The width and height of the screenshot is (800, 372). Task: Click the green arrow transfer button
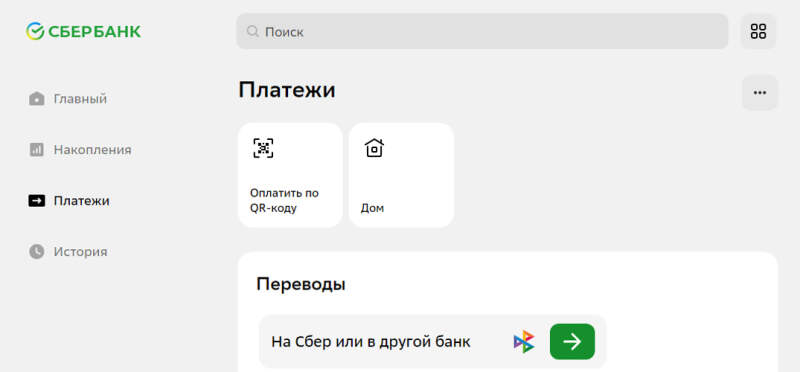pyautogui.click(x=572, y=341)
